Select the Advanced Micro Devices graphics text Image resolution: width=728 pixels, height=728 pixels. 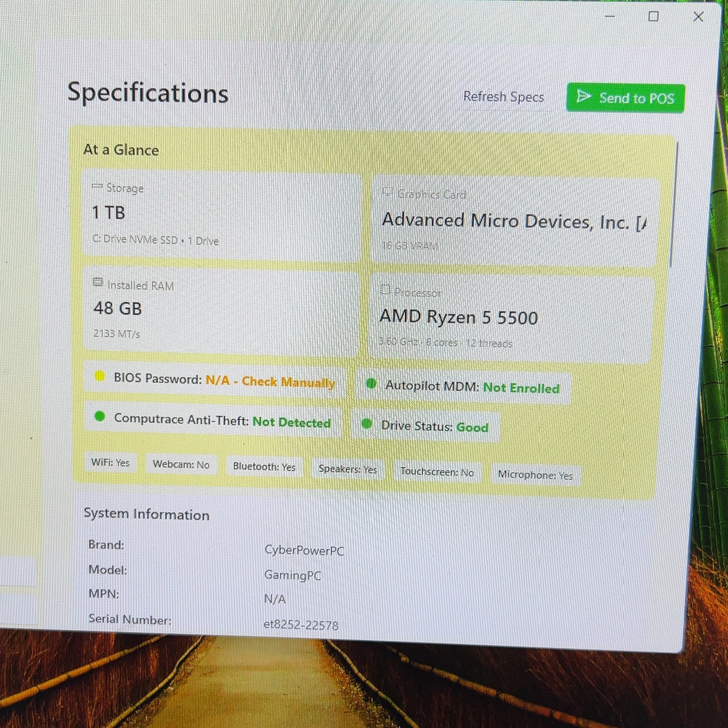tap(514, 221)
